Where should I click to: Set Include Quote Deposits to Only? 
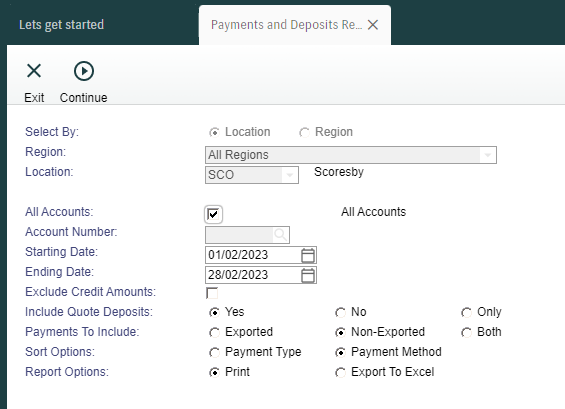(x=466, y=312)
